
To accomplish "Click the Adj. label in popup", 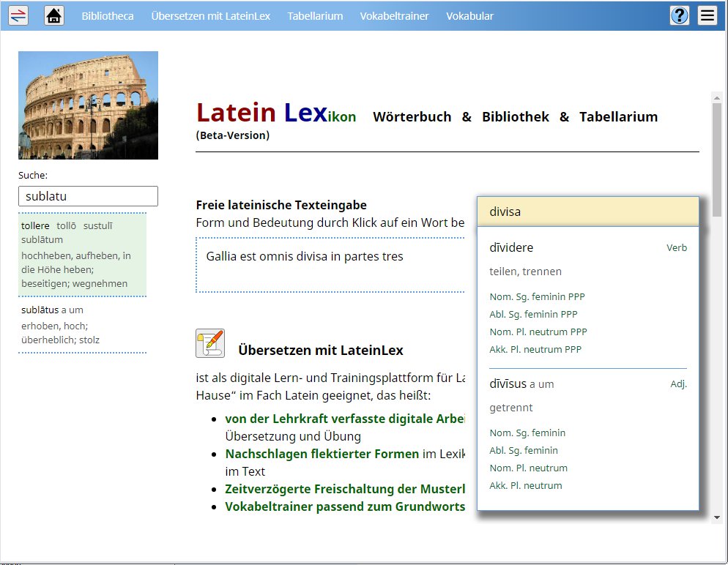I will (678, 384).
